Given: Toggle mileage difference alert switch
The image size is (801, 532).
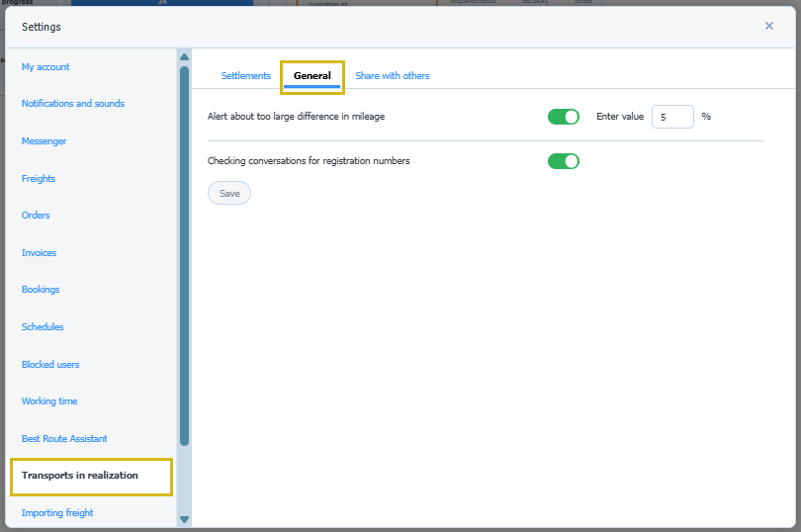Looking at the screenshot, I should pyautogui.click(x=563, y=117).
